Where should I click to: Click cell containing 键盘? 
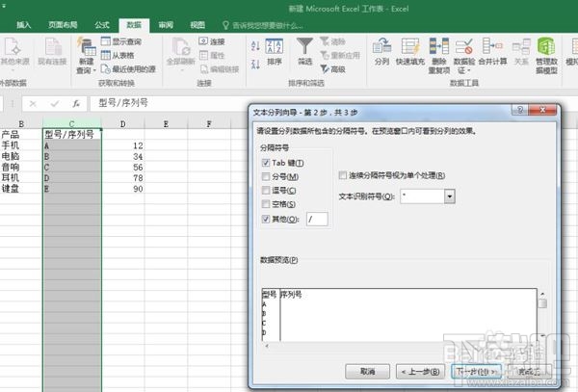click(21, 189)
